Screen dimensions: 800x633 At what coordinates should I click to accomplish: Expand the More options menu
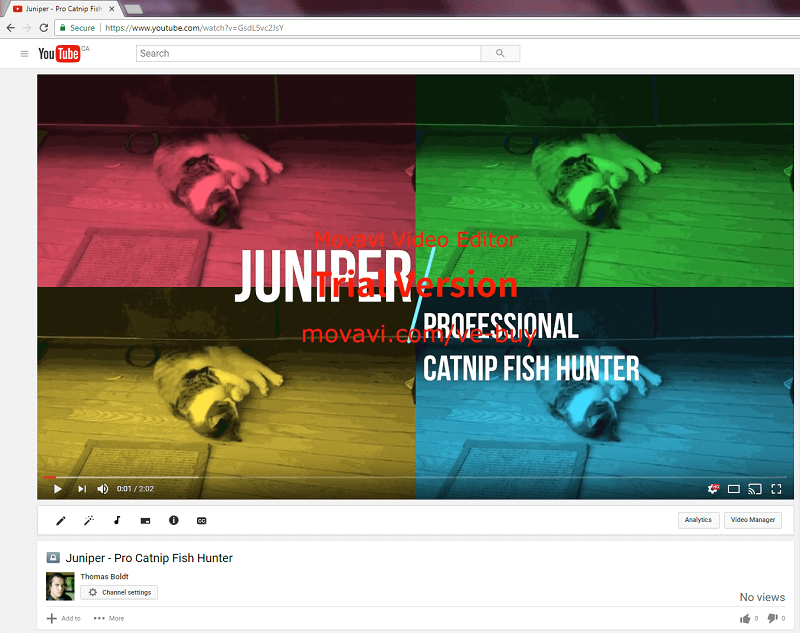109,618
